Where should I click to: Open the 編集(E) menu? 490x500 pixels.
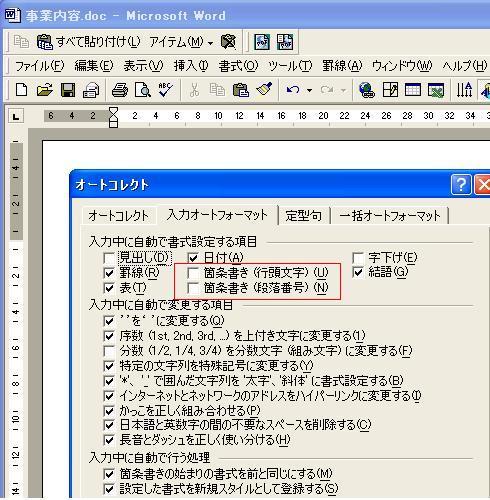94,66
